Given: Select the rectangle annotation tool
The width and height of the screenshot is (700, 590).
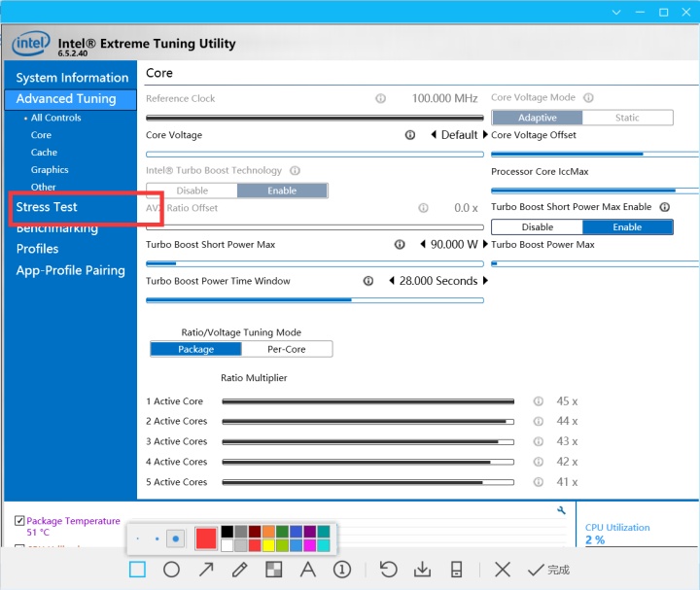Looking at the screenshot, I should (x=137, y=570).
